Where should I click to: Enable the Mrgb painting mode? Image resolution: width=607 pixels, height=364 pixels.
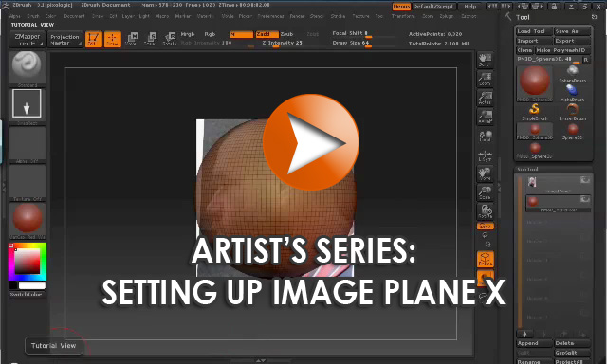coord(188,34)
